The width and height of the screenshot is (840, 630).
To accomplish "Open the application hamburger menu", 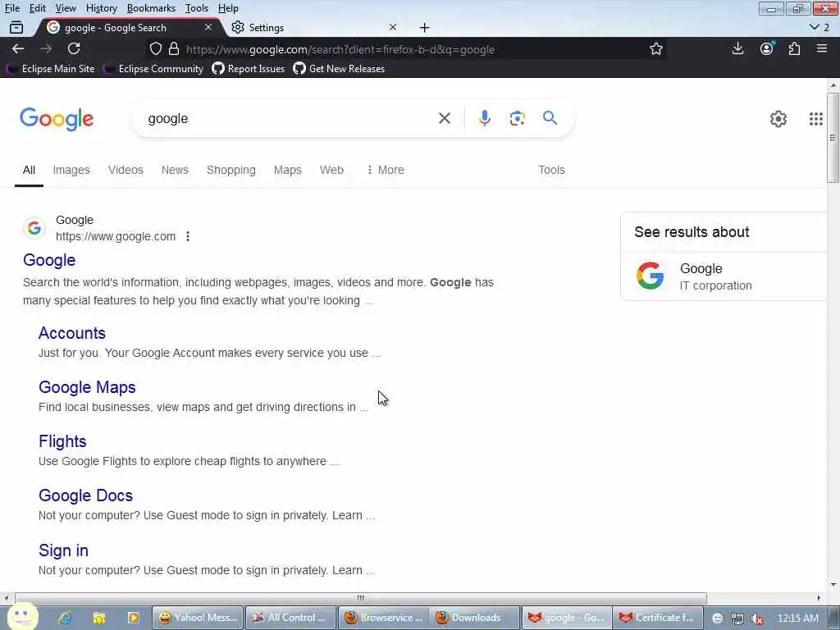I will coord(822,48).
